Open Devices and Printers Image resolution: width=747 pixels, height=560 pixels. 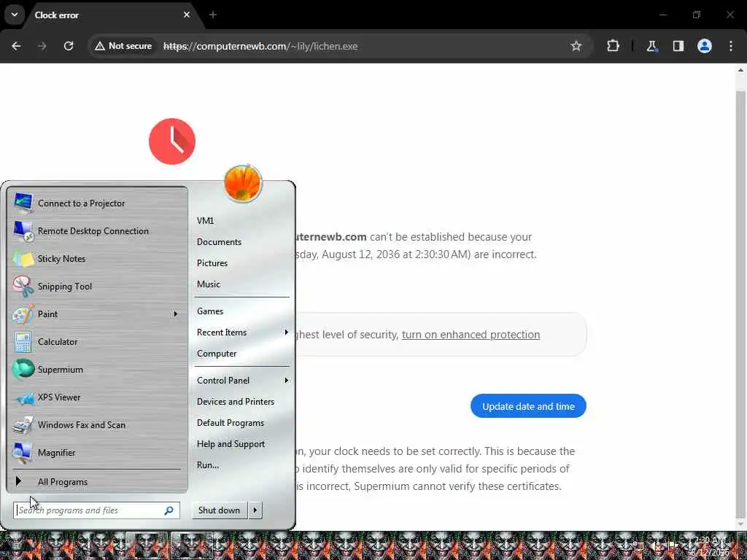pos(236,402)
